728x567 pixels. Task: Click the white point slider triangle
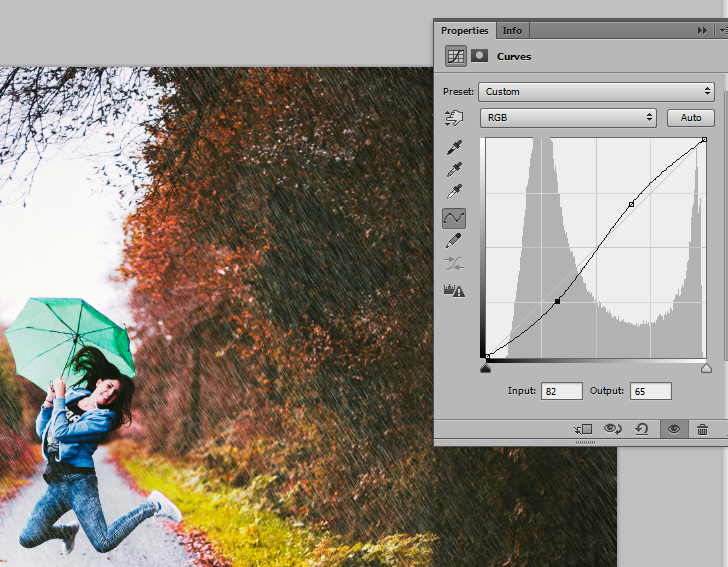pyautogui.click(x=706, y=369)
